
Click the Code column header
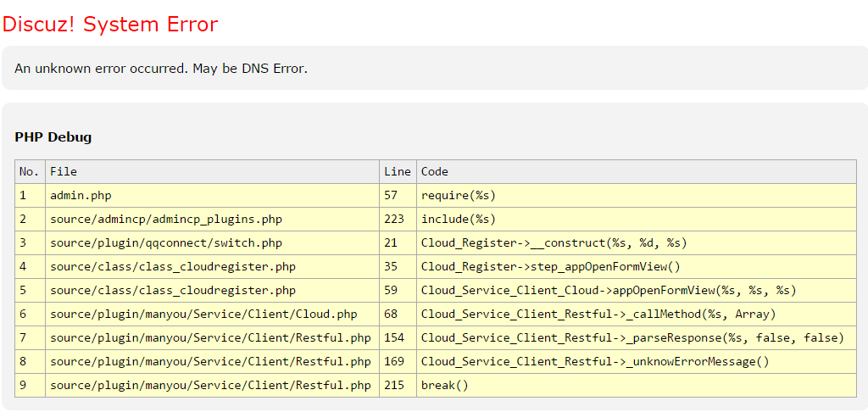click(x=435, y=171)
